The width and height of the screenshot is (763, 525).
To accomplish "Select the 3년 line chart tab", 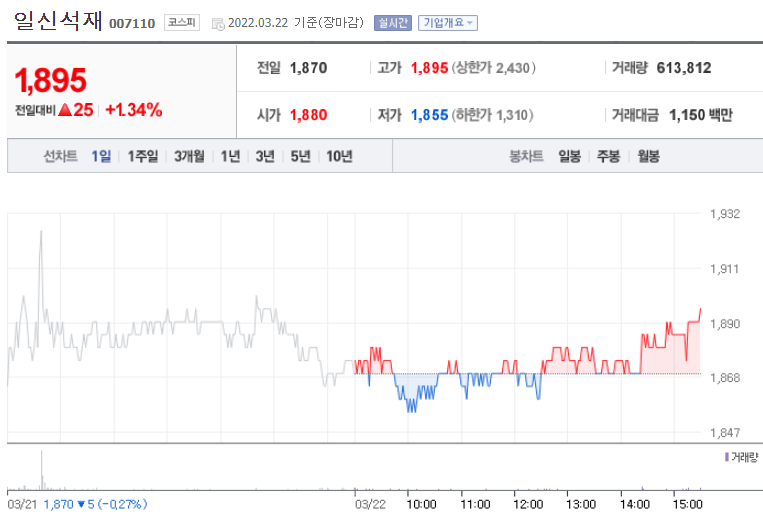I will (265, 156).
